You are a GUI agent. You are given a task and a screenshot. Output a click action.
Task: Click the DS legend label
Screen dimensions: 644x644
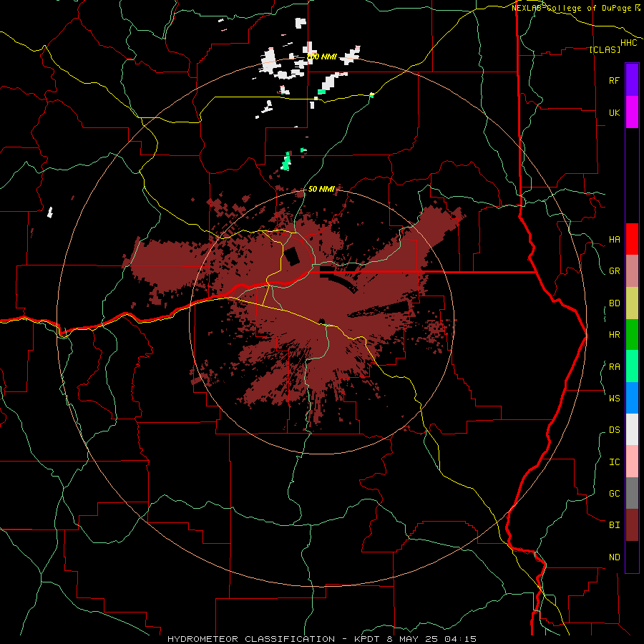614,430
